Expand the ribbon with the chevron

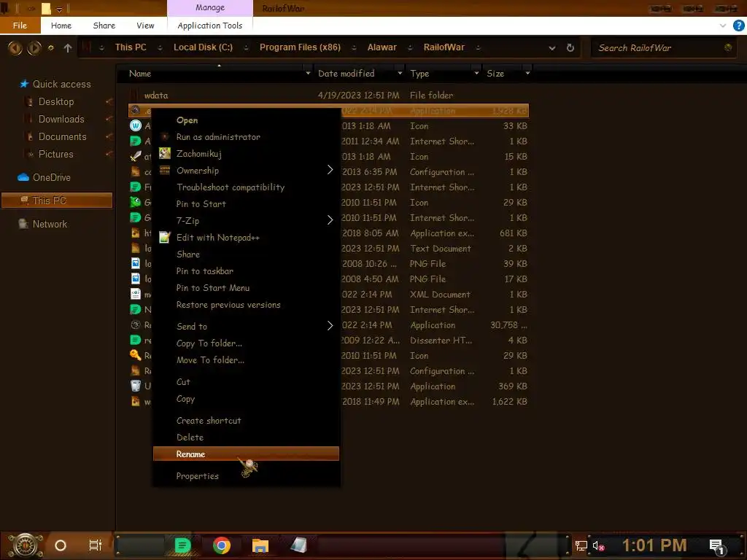pos(723,26)
